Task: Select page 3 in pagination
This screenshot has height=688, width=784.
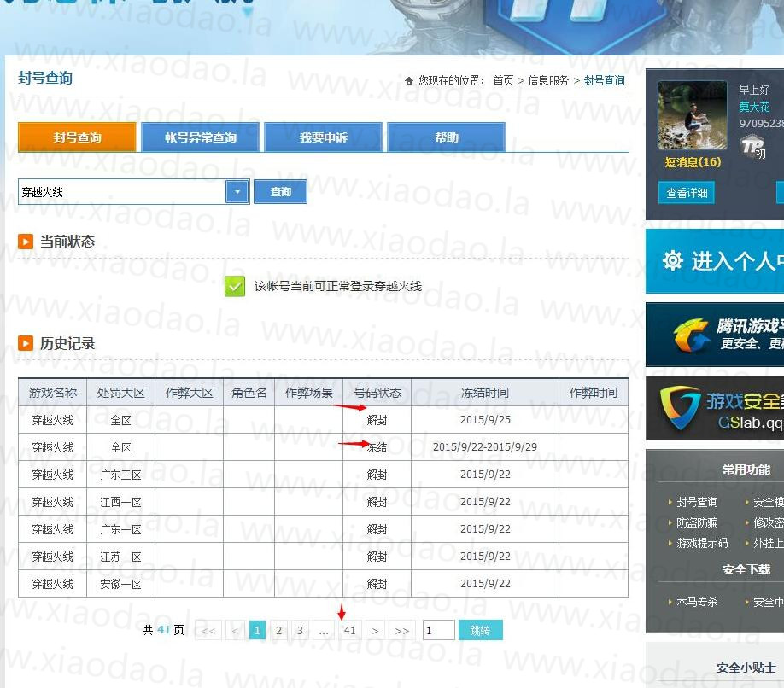Action: (x=300, y=631)
